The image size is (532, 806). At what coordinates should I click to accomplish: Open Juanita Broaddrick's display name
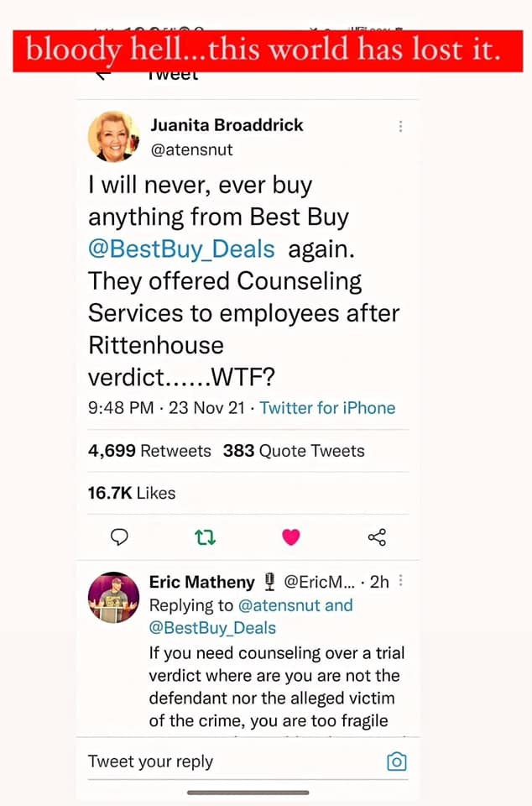point(227,125)
